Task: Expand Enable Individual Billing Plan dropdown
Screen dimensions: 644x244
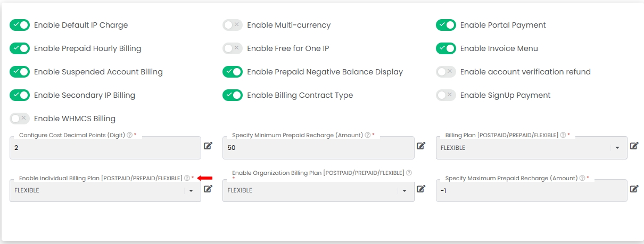Action: pos(105,190)
